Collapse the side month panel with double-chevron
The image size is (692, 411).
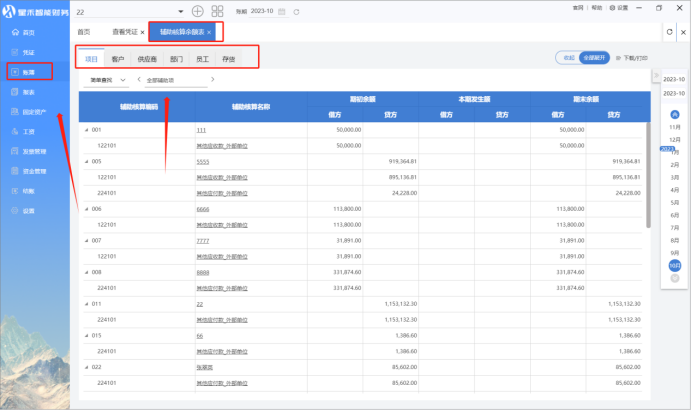(x=656, y=77)
